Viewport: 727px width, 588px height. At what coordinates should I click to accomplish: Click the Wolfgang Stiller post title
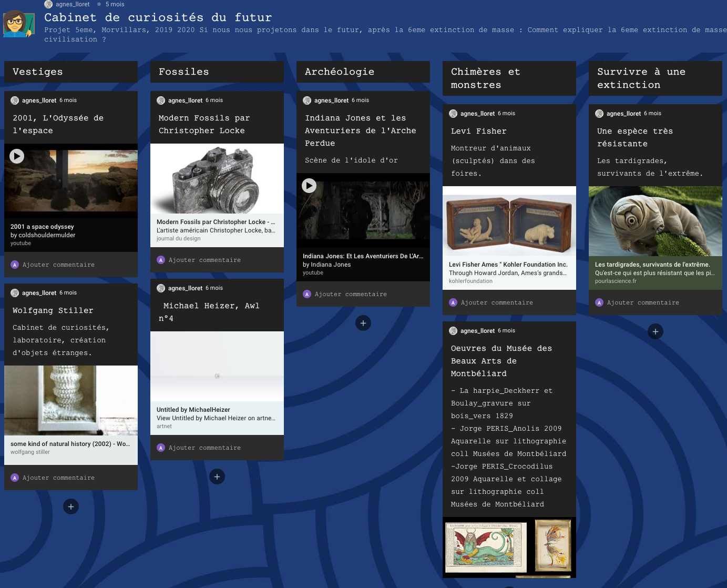point(53,311)
